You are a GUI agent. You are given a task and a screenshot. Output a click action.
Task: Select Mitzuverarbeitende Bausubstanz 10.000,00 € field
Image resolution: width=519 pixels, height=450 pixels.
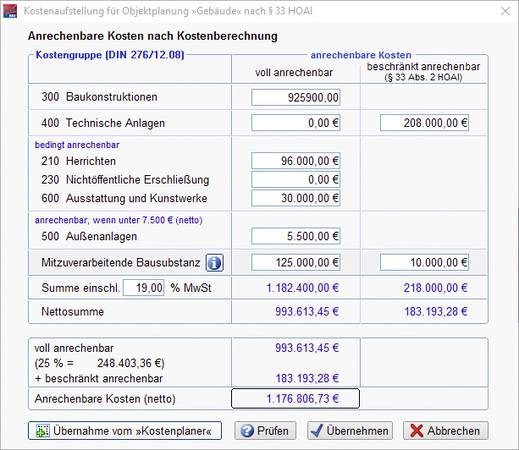click(x=424, y=262)
